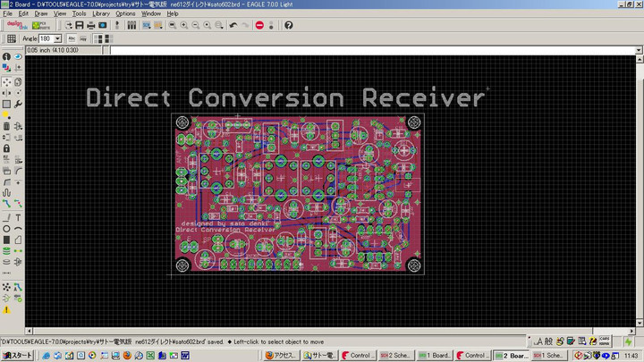
Task: Click the design link icon
Action: pyautogui.click(x=18, y=25)
